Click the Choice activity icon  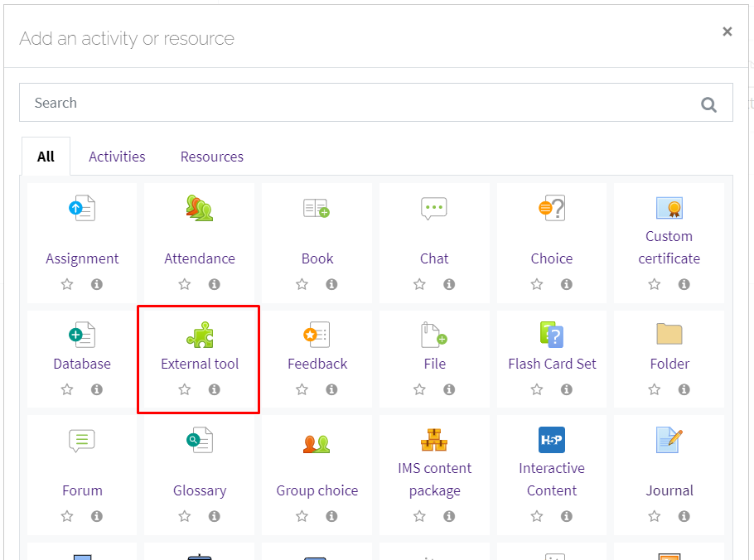pos(552,208)
